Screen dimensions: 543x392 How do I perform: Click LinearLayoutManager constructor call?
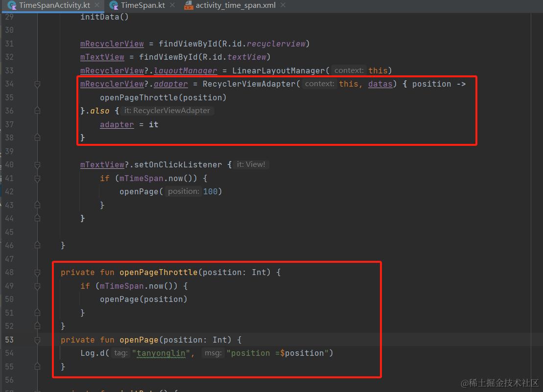click(279, 71)
